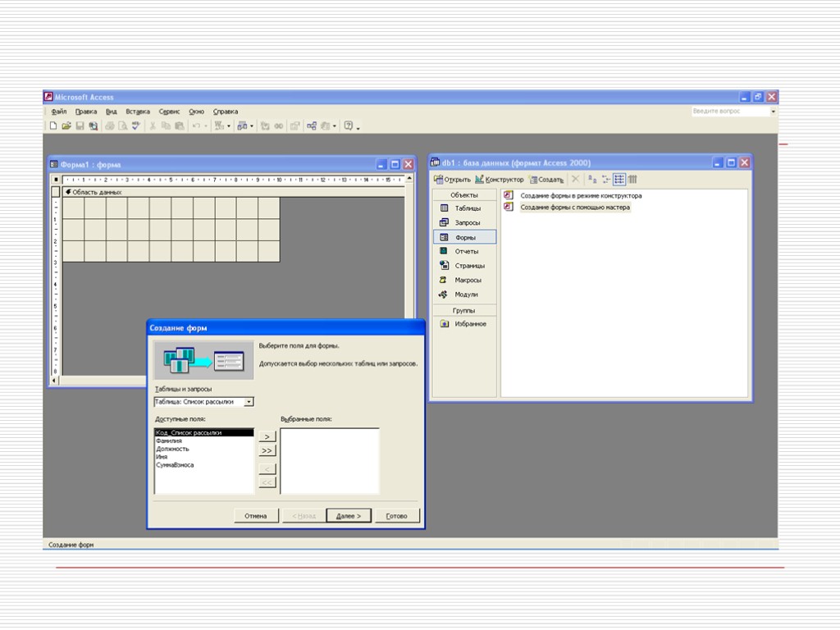Select 'Создание формы в режиме конструктора' entry
The width and height of the screenshot is (840, 630).
[x=573, y=195]
